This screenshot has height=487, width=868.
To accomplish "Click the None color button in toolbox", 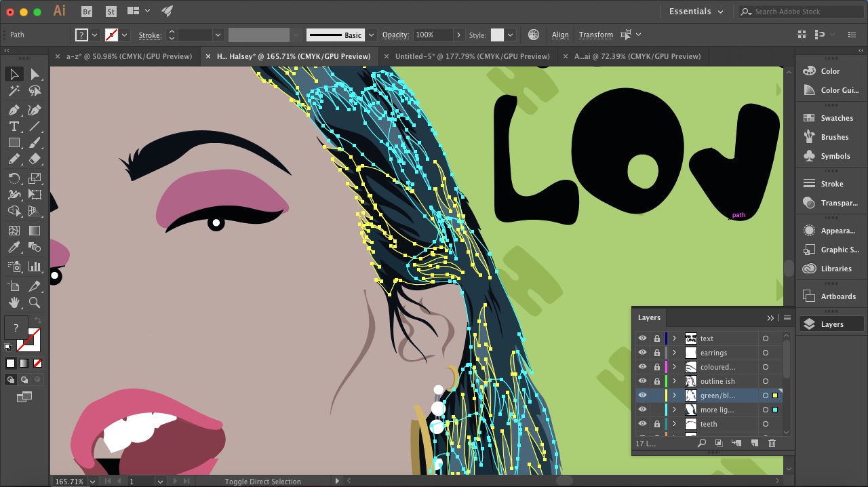I will click(x=37, y=364).
